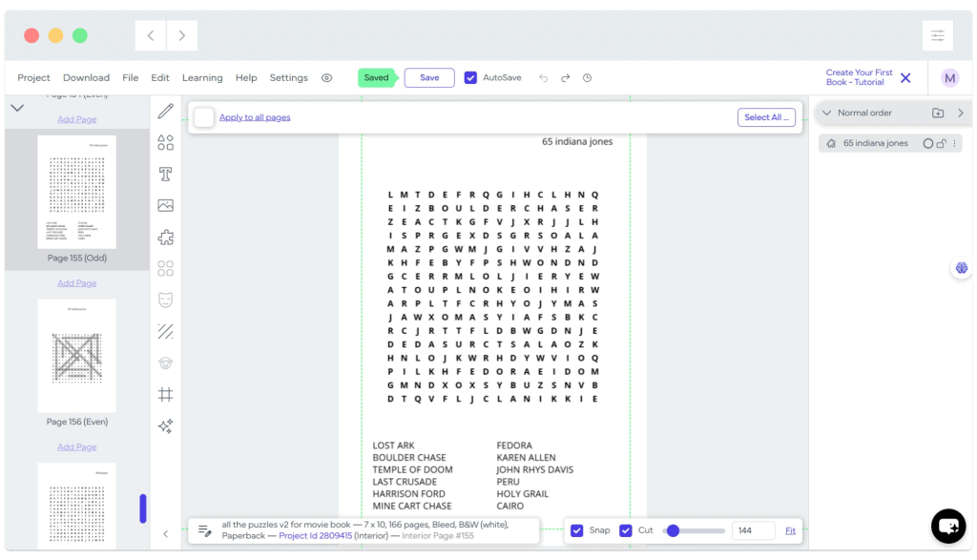Select the Text tool
This screenshot has width=977, height=560.
(x=165, y=174)
